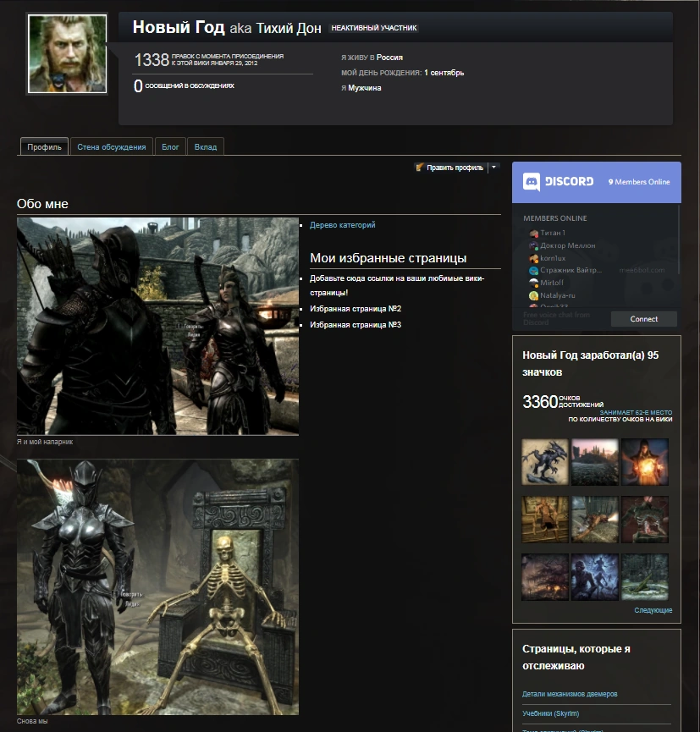
Task: Click the 3360 achievement points value
Action: [x=540, y=401]
